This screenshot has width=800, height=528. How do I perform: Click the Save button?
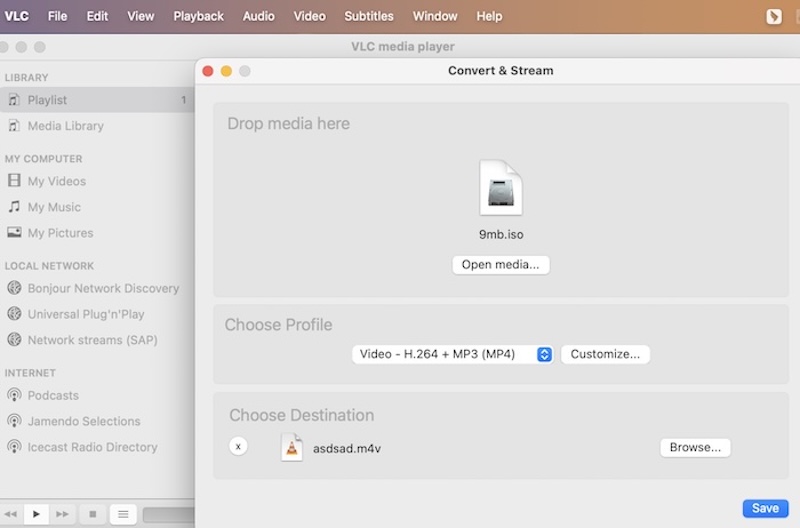pyautogui.click(x=765, y=508)
